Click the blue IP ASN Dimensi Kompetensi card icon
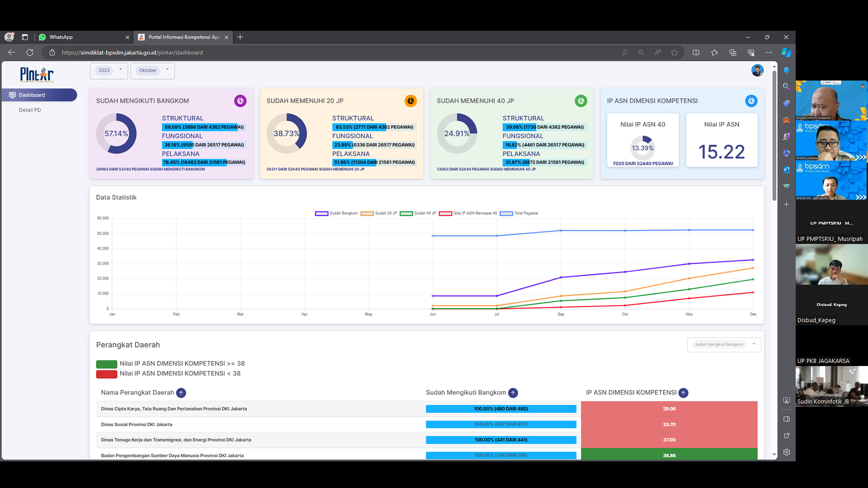The width and height of the screenshot is (868, 488). point(751,101)
